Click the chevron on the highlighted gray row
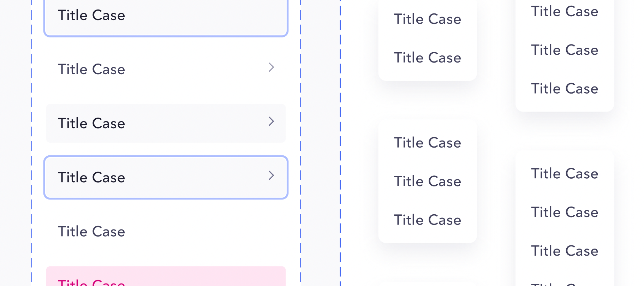This screenshot has width=644, height=286. coord(271,121)
